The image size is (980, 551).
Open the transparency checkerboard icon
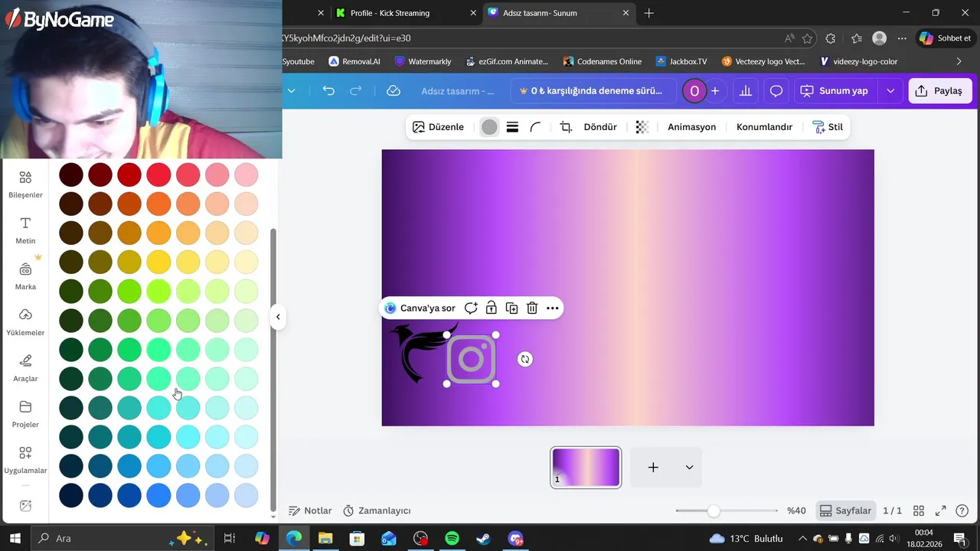642,127
